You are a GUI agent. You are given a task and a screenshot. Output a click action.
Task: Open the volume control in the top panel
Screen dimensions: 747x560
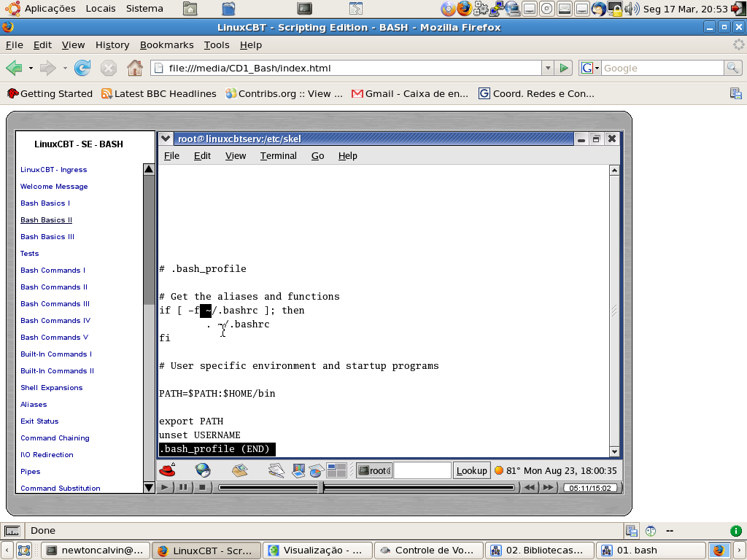(632, 9)
